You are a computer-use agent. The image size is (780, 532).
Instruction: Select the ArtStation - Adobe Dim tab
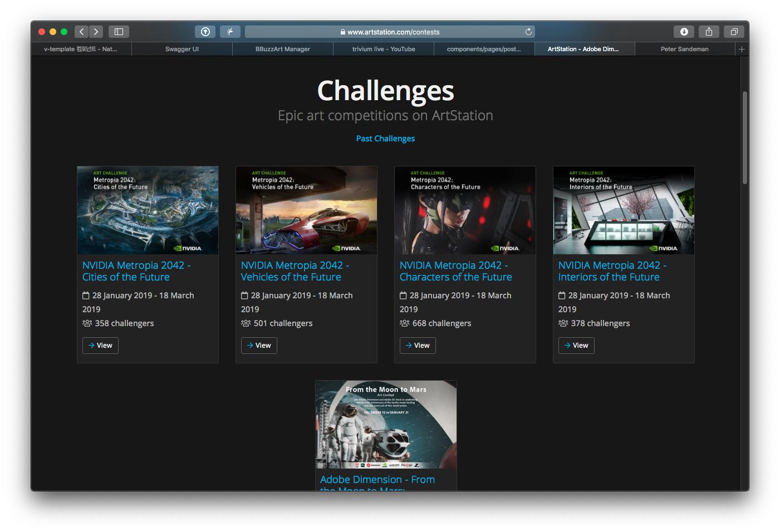(583, 49)
